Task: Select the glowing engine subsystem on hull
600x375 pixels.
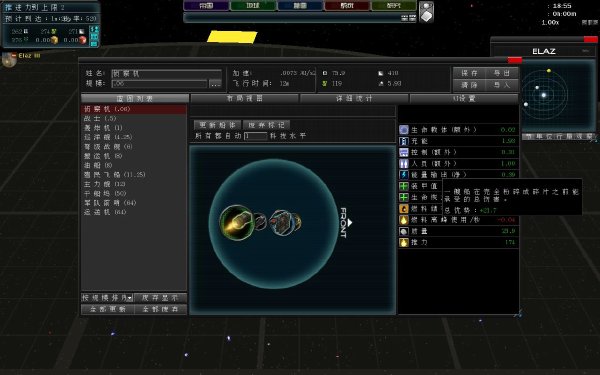Action: 236,223
